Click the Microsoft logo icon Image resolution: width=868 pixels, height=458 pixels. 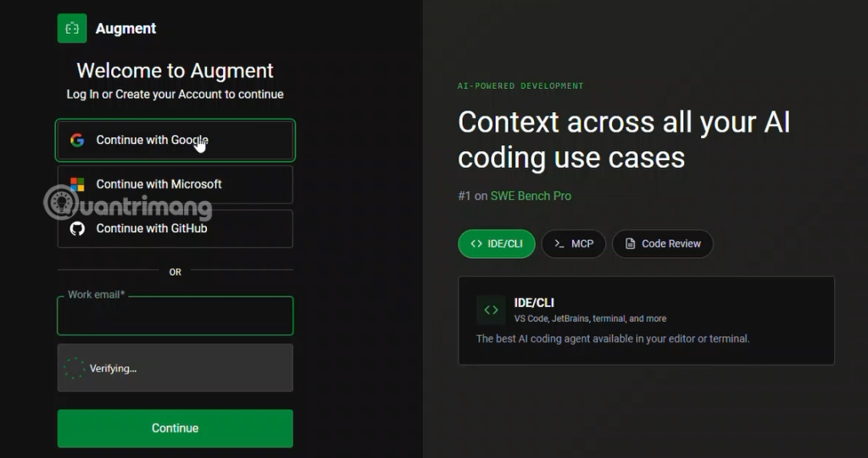click(77, 184)
